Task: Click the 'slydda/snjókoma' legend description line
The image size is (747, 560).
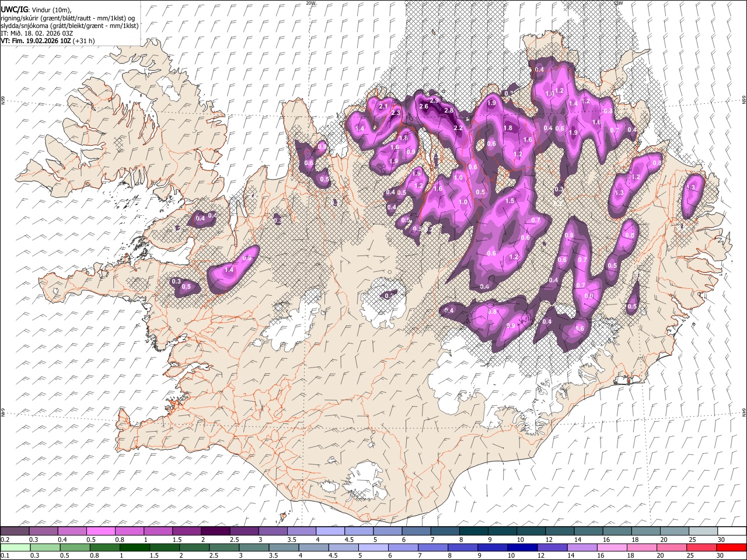Action: coord(69,26)
